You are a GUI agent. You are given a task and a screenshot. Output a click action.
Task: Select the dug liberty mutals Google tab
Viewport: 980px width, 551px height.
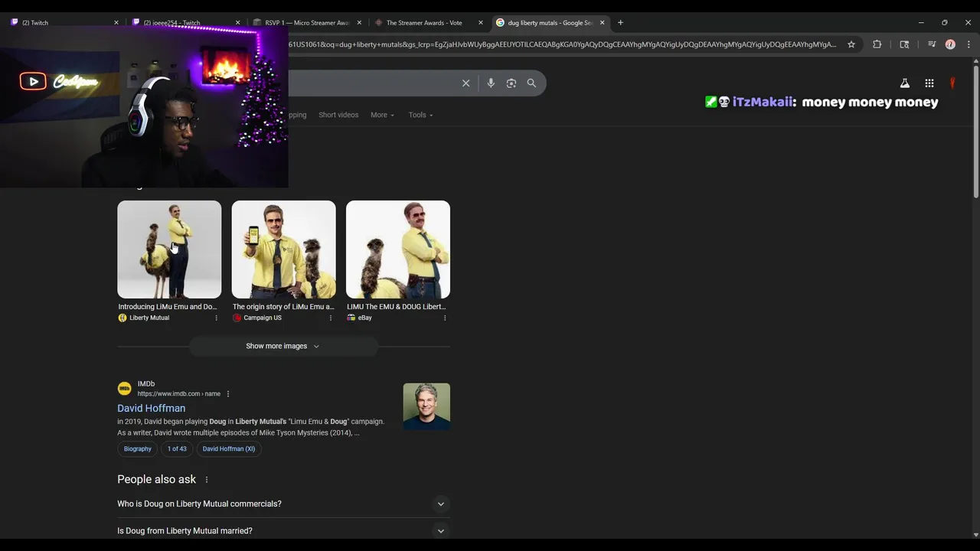click(x=550, y=23)
